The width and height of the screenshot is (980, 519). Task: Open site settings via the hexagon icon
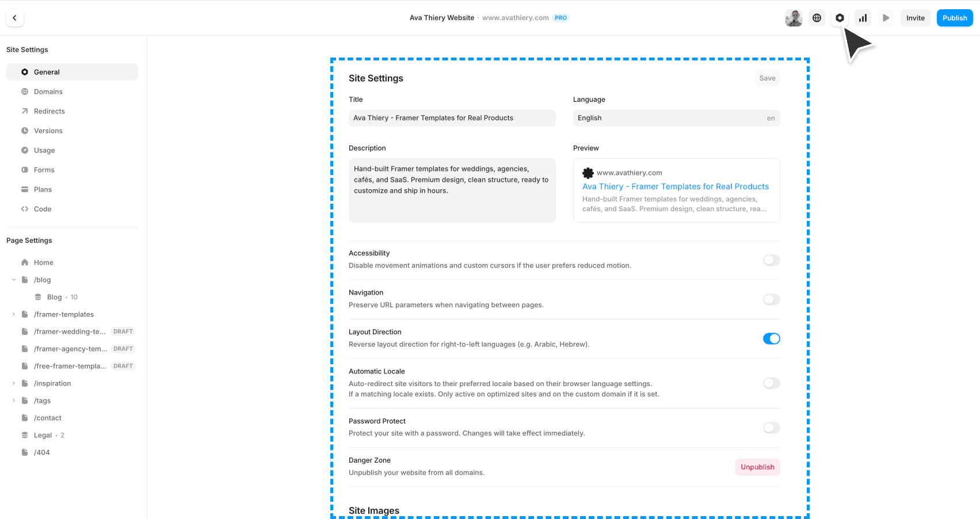pyautogui.click(x=840, y=18)
